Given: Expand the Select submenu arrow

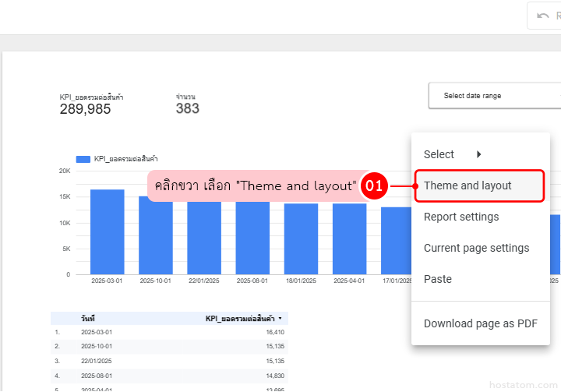Looking at the screenshot, I should (x=478, y=154).
